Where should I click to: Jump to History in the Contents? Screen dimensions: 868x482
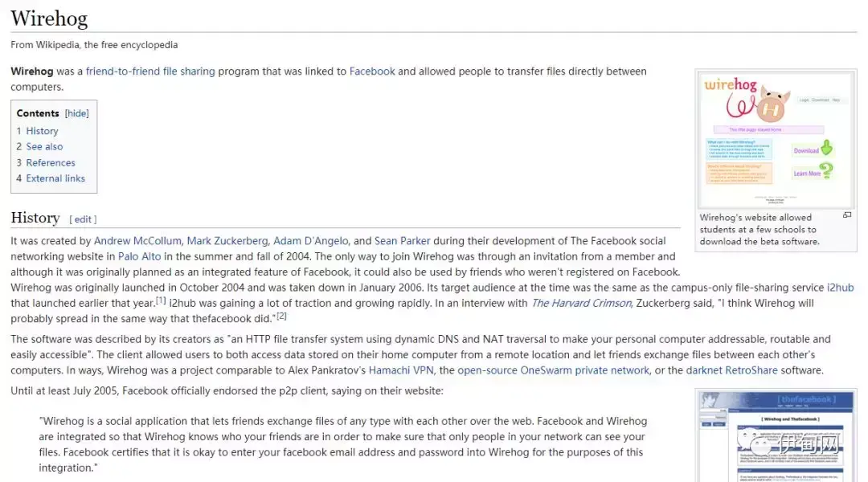(x=42, y=131)
